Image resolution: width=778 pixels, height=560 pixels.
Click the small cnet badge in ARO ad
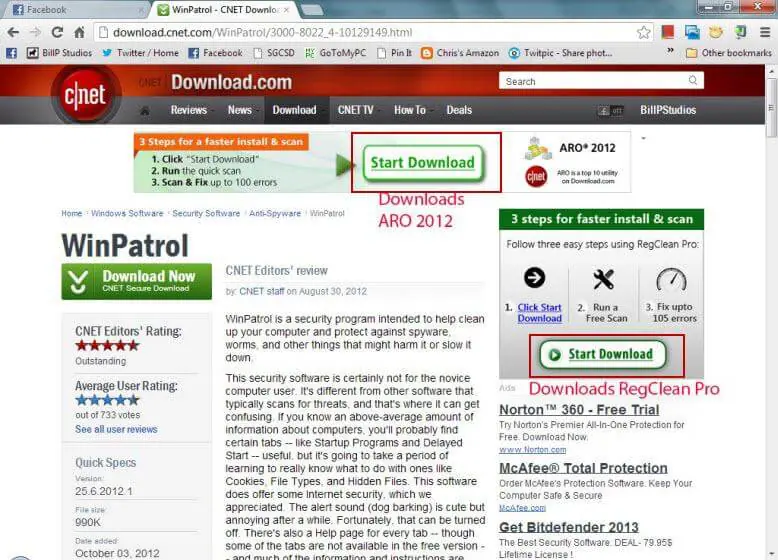(x=536, y=177)
